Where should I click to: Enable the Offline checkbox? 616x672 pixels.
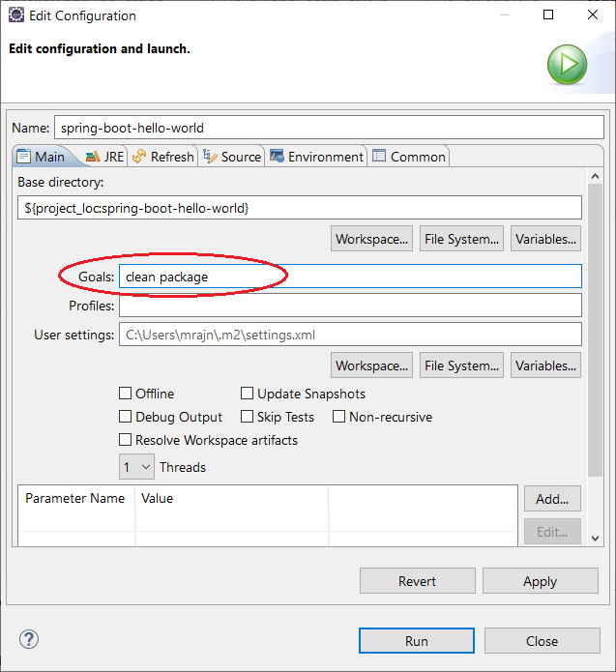click(x=125, y=393)
